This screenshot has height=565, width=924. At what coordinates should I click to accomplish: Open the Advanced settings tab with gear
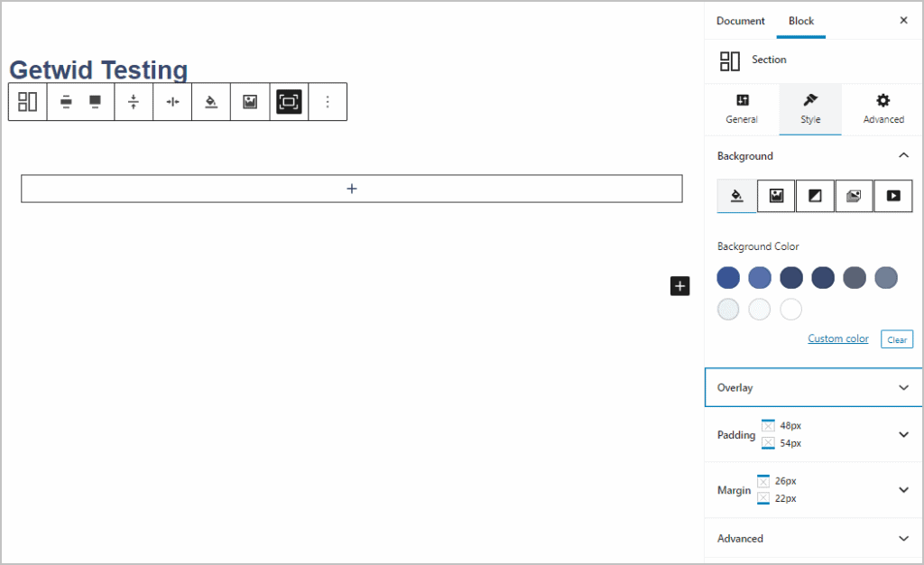pos(882,109)
